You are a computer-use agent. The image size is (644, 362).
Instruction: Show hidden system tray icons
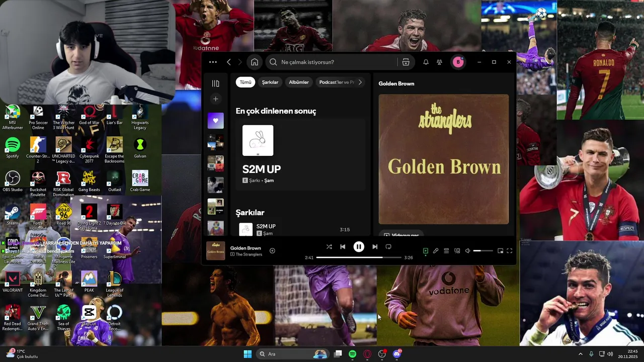click(580, 354)
